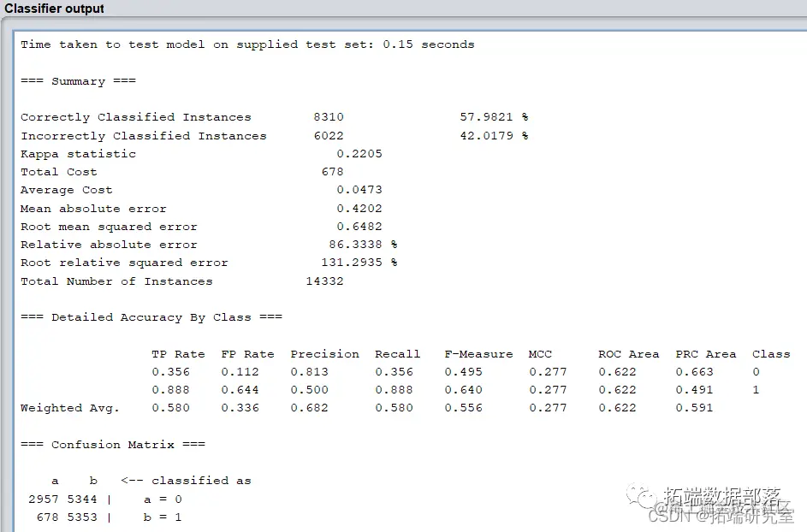
Task: Click confusion matrix value 5344
Action: (82, 499)
